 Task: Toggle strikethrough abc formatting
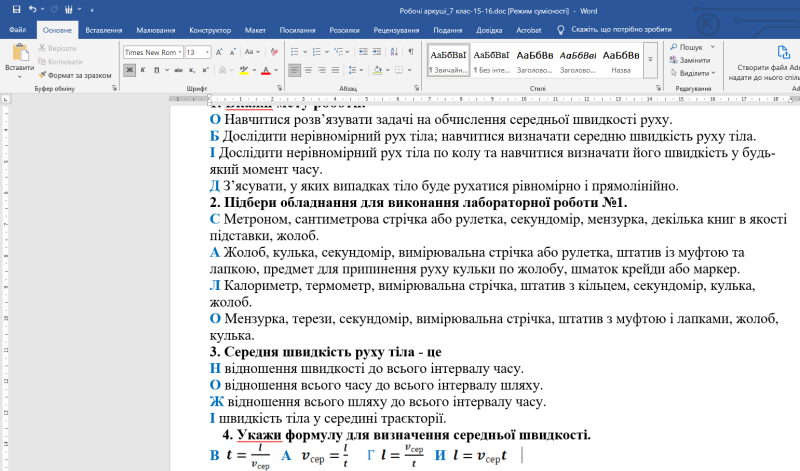[x=178, y=70]
